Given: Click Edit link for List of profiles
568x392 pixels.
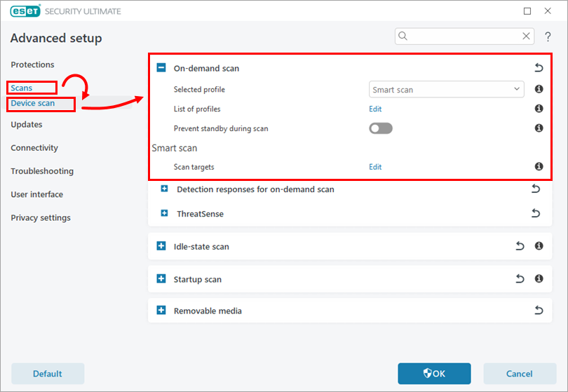Looking at the screenshot, I should click(375, 109).
